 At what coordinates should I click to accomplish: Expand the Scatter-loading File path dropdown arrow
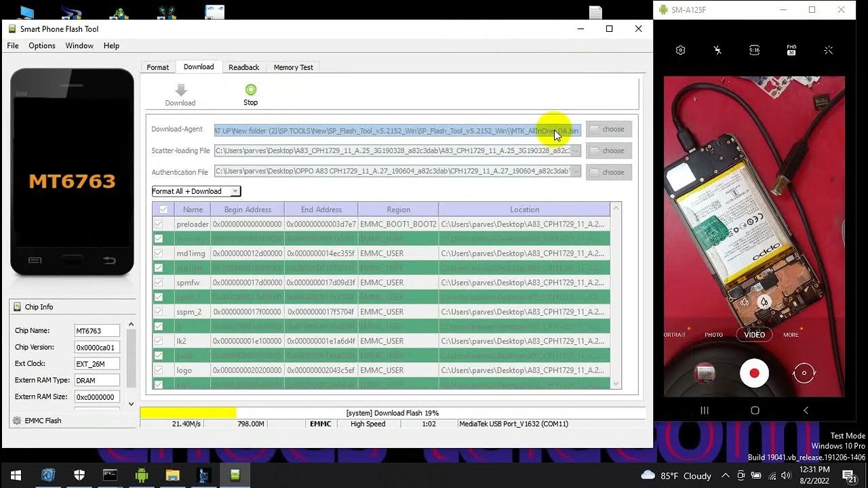pyautogui.click(x=576, y=150)
